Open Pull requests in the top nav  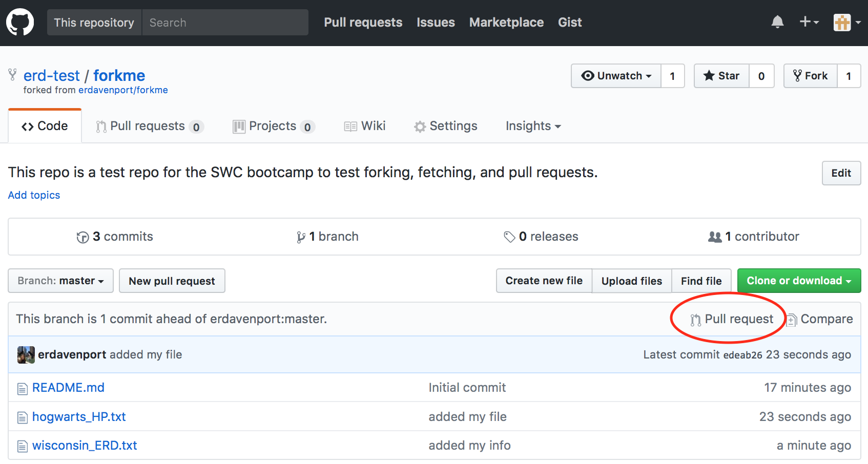click(x=363, y=23)
